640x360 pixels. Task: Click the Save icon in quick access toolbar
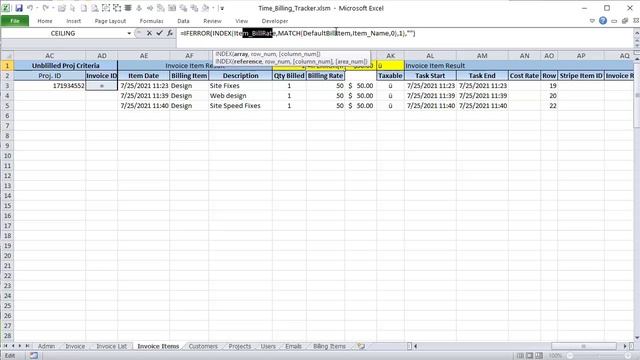(19, 8)
